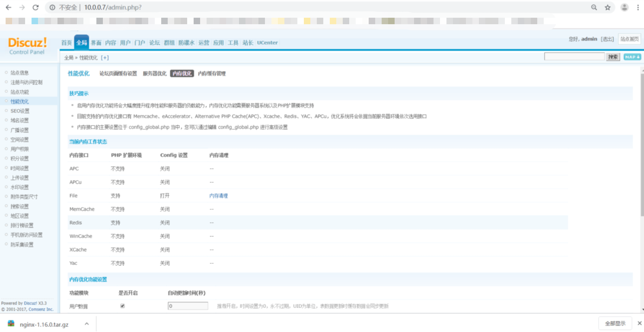Image resolution: width=644 pixels, height=332 pixels.
Task: Open the 界面 top menu
Action: (96, 43)
